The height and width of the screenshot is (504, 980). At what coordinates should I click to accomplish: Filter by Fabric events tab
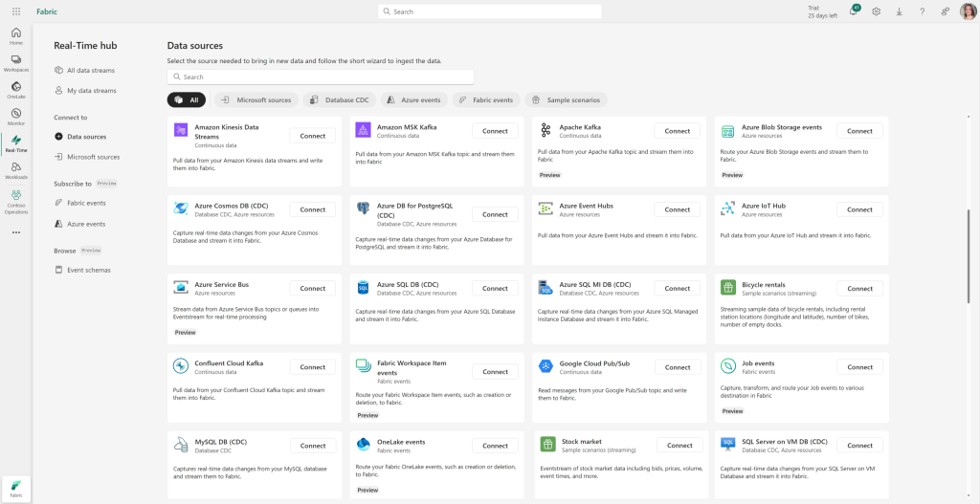pos(486,99)
